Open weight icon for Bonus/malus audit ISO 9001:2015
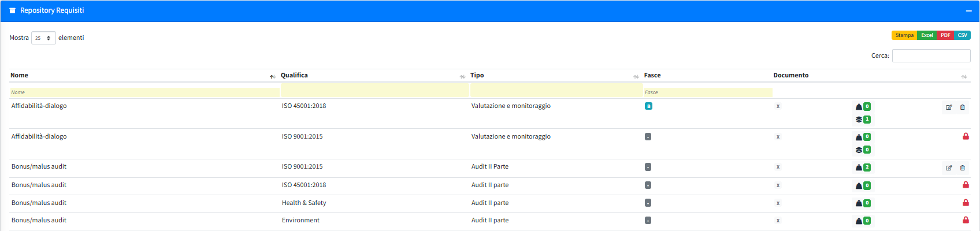Screen dimensions: 980x231 [859, 167]
